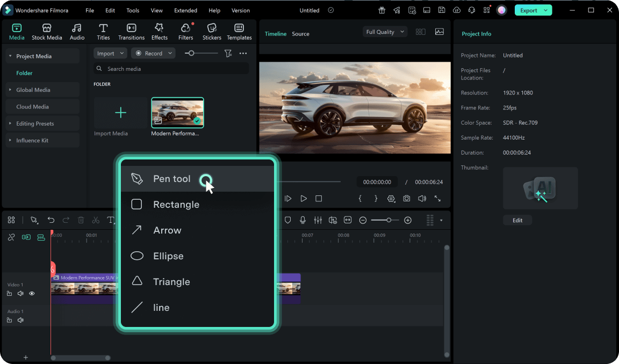Open the Media tab
This screenshot has width=619, height=364.
pos(17,32)
